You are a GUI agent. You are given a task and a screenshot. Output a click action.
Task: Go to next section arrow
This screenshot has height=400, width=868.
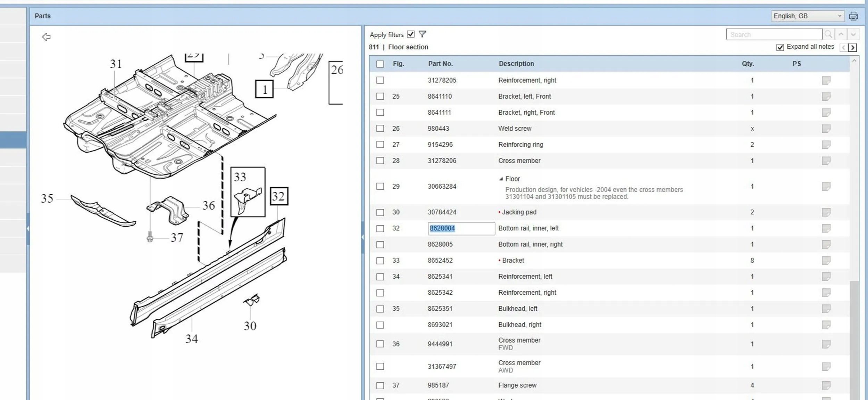point(852,48)
